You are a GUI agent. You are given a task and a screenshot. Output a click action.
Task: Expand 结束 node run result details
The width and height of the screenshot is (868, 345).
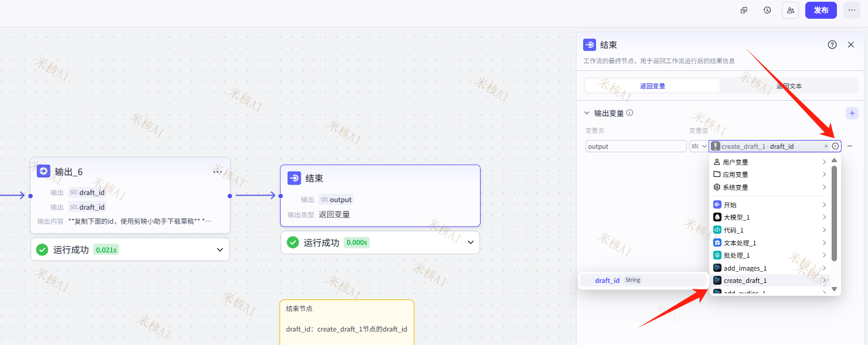(x=470, y=242)
